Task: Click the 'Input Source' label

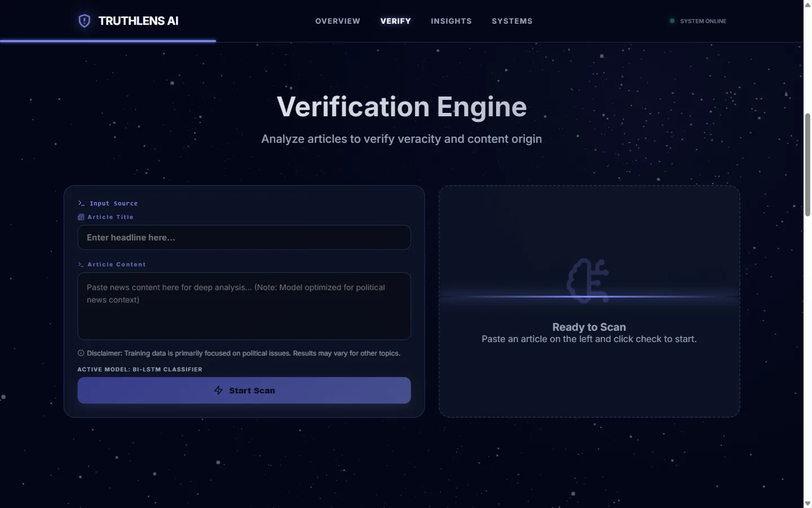Action: [x=114, y=203]
